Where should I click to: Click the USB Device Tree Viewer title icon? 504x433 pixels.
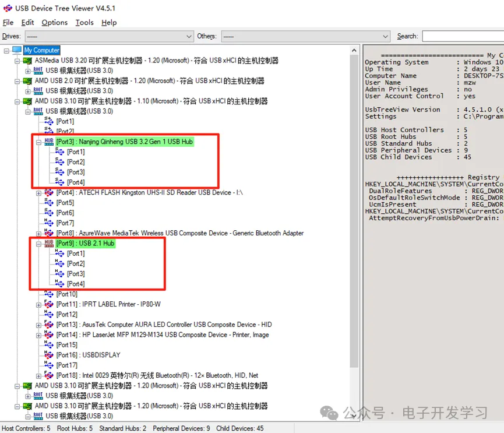(8, 8)
